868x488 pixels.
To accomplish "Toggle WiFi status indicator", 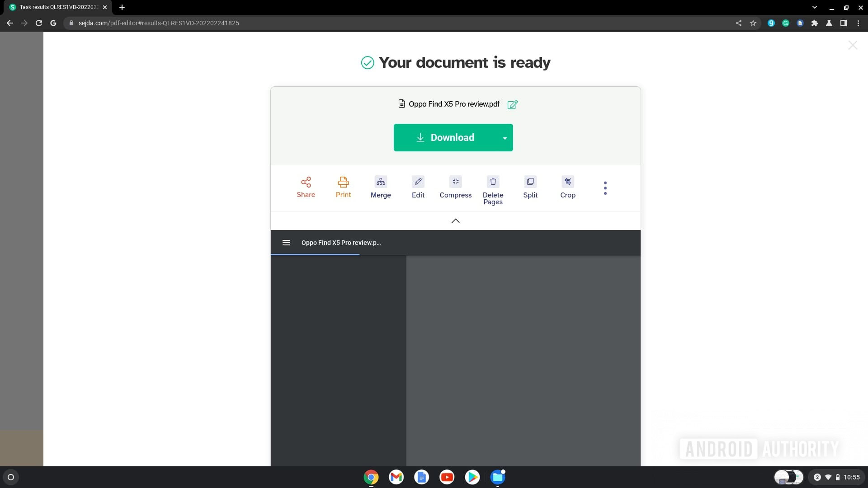I will click(x=830, y=477).
